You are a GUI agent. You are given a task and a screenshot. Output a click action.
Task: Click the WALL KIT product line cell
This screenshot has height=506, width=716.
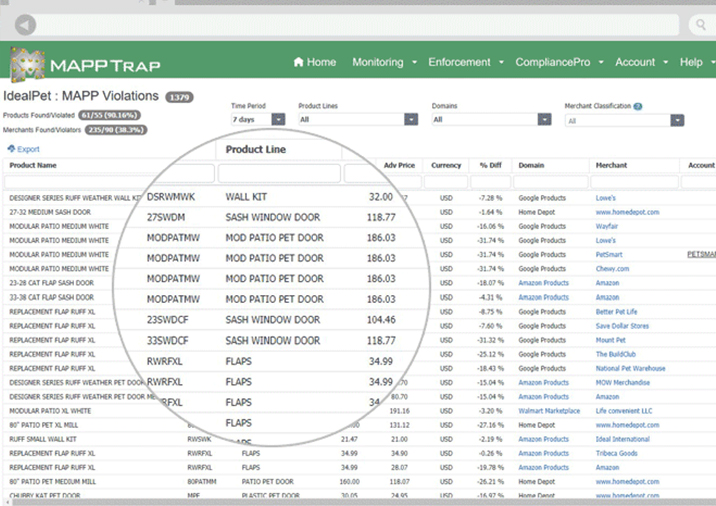pyautogui.click(x=246, y=197)
